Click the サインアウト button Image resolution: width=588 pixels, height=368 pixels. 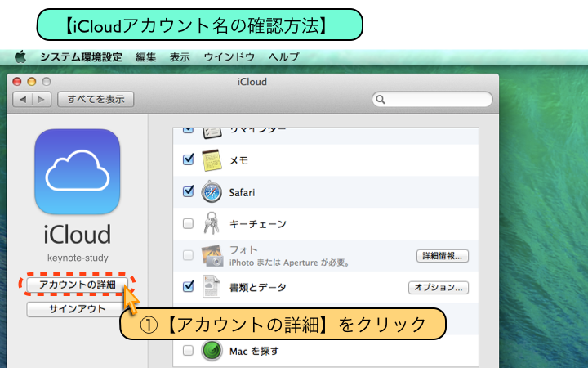[x=78, y=309]
